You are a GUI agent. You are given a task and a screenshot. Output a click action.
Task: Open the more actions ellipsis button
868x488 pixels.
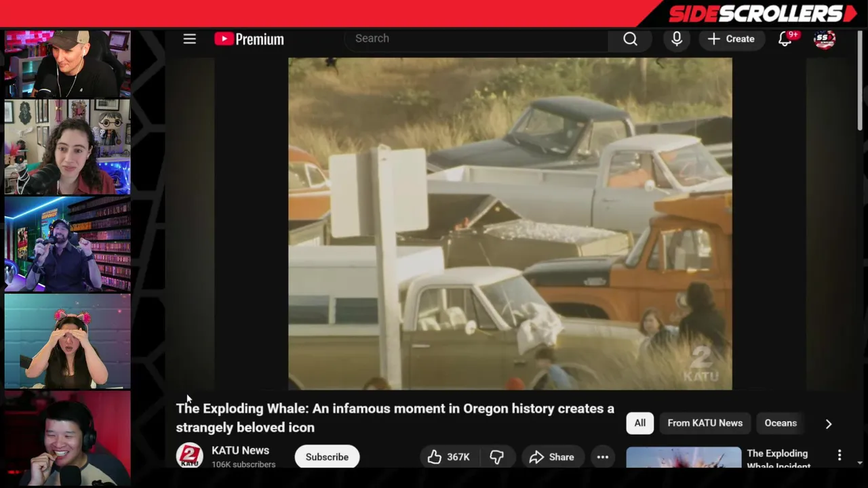click(602, 457)
